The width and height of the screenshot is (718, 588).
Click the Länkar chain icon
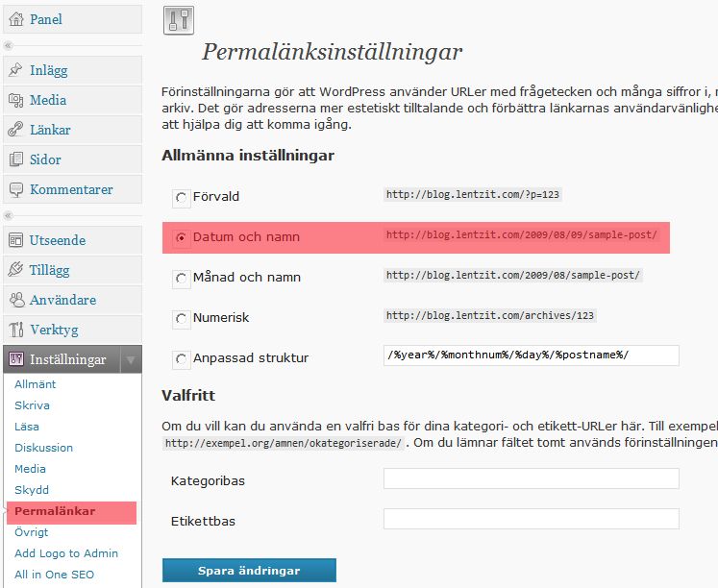(x=15, y=130)
